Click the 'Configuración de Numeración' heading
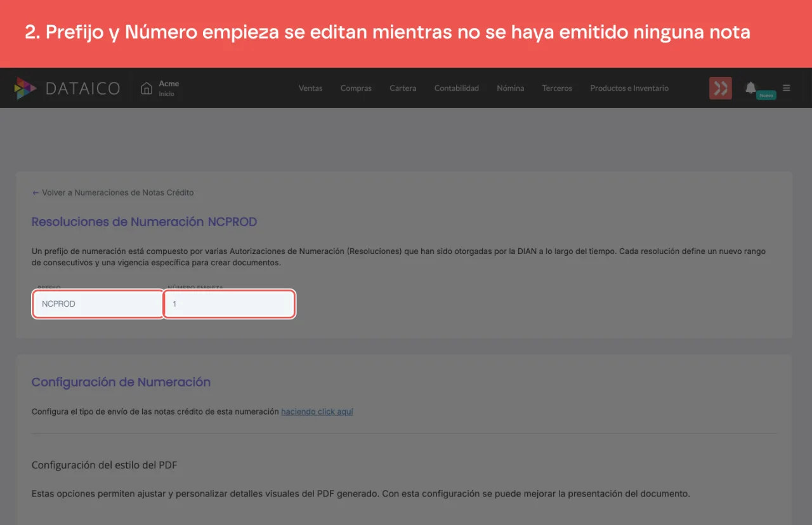 [x=121, y=382]
